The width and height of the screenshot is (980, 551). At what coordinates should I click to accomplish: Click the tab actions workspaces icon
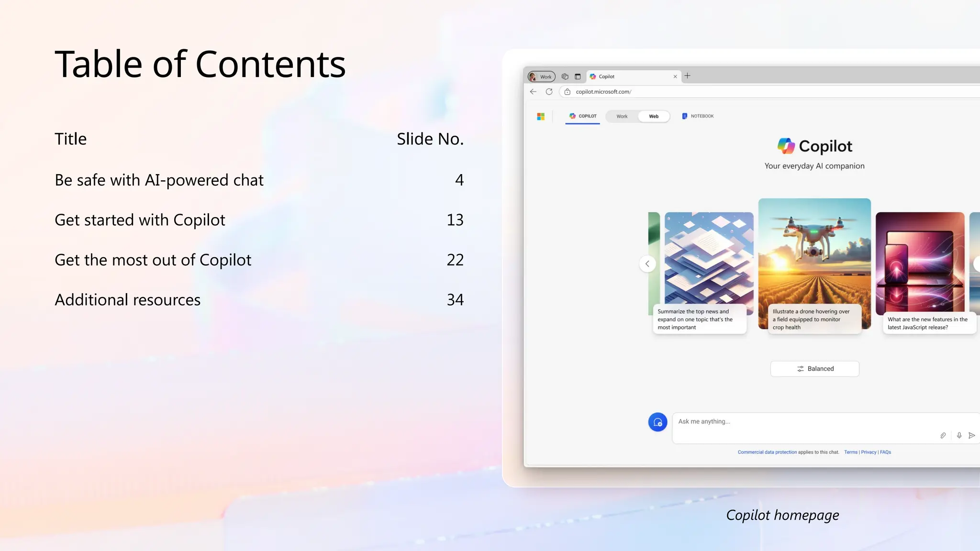pos(565,77)
